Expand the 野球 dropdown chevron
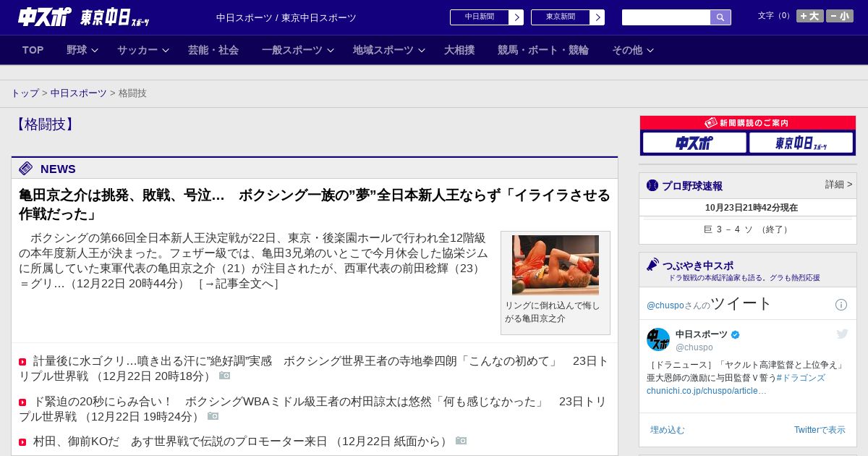Viewport: 868px width, 456px height. point(95,50)
